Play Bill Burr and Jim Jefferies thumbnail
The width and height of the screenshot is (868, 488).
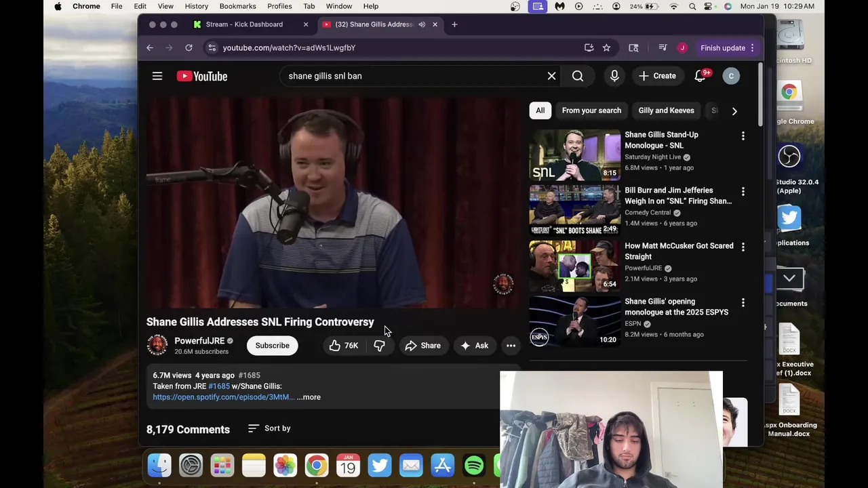pos(574,211)
